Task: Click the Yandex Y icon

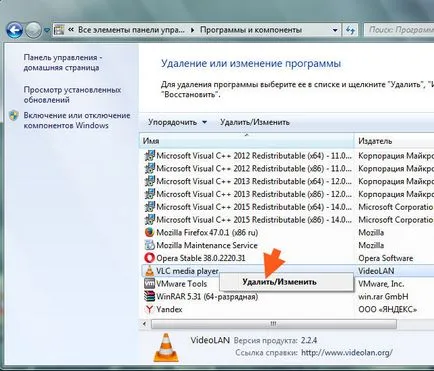Action: click(150, 309)
